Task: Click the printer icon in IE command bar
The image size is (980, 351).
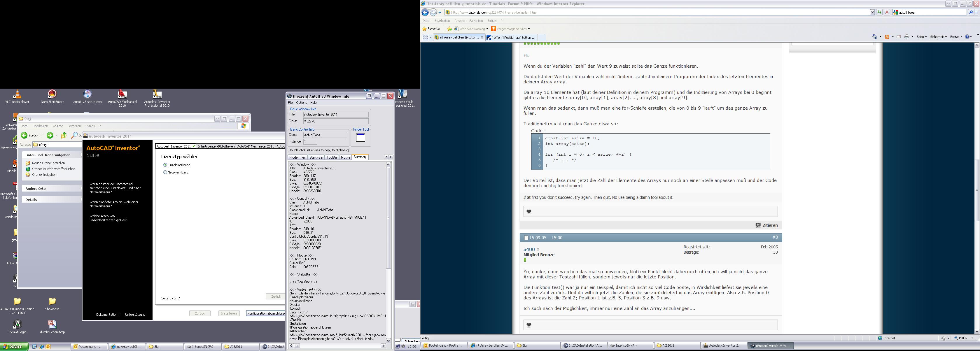Action: pos(907,37)
